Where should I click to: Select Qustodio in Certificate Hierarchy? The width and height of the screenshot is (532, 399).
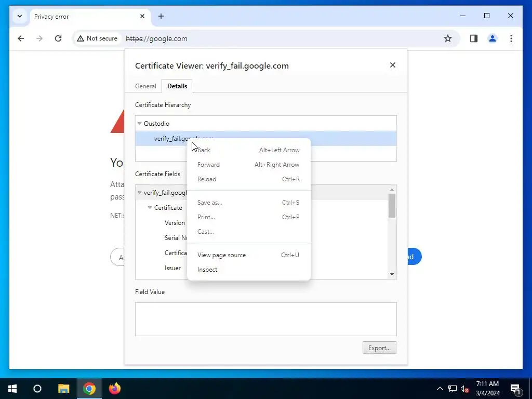[x=266, y=124]
